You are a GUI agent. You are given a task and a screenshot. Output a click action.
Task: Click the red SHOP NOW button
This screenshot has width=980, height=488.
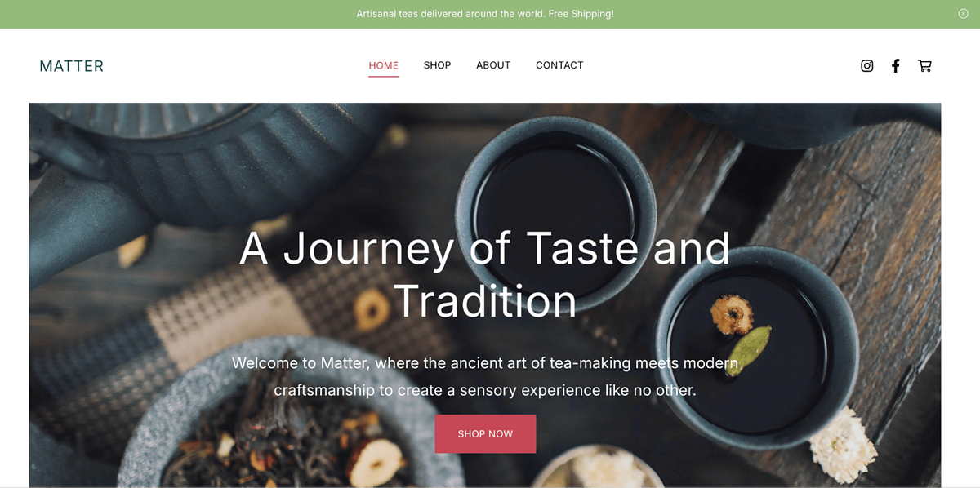pyautogui.click(x=485, y=433)
